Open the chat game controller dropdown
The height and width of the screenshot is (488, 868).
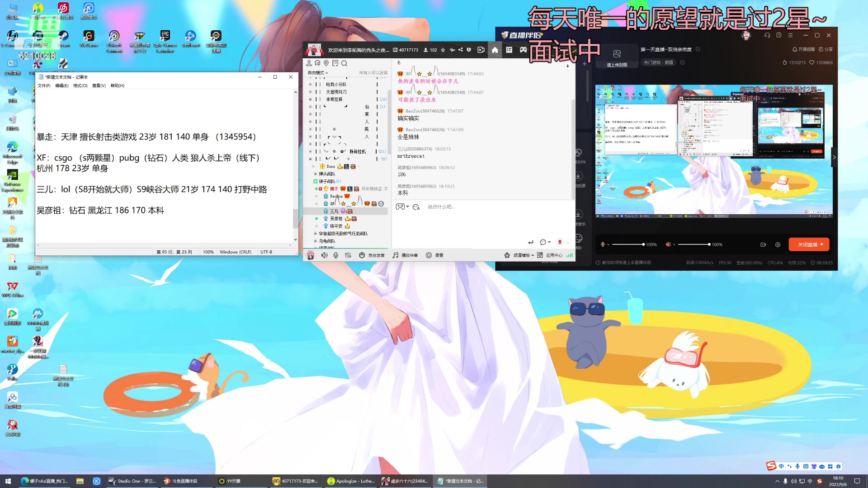click(402, 207)
